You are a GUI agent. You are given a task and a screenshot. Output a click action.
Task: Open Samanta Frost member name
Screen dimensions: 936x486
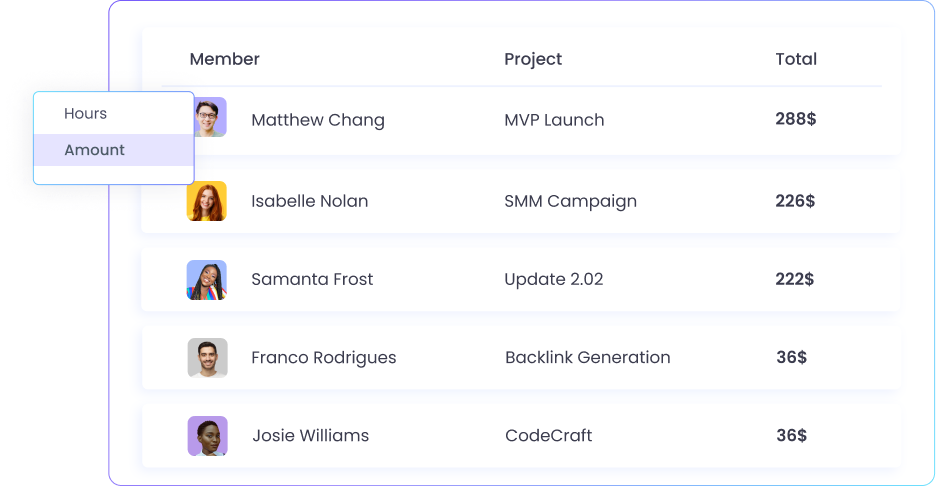(312, 279)
